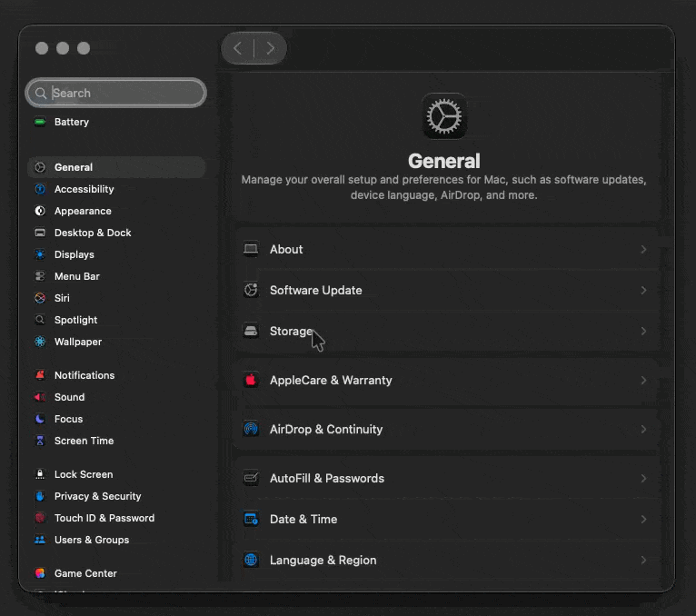Select the Wallpaper icon in sidebar

tap(40, 342)
